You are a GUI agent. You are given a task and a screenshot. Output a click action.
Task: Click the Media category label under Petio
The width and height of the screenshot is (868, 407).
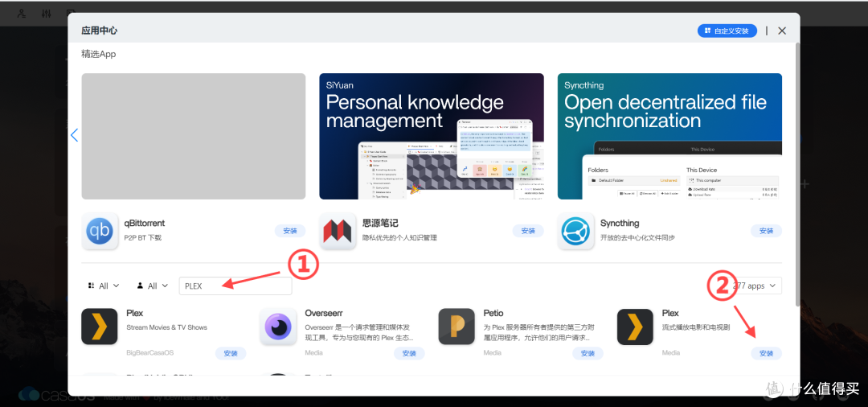(493, 353)
